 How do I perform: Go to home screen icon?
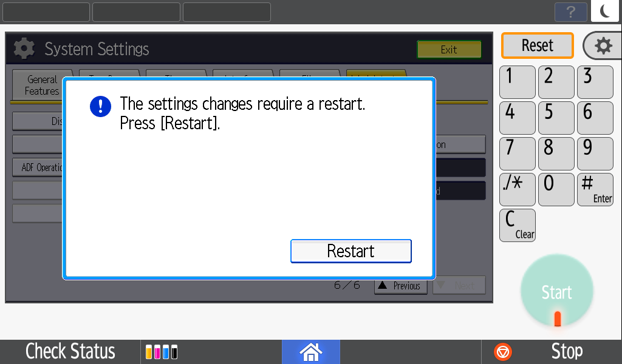[310, 352]
